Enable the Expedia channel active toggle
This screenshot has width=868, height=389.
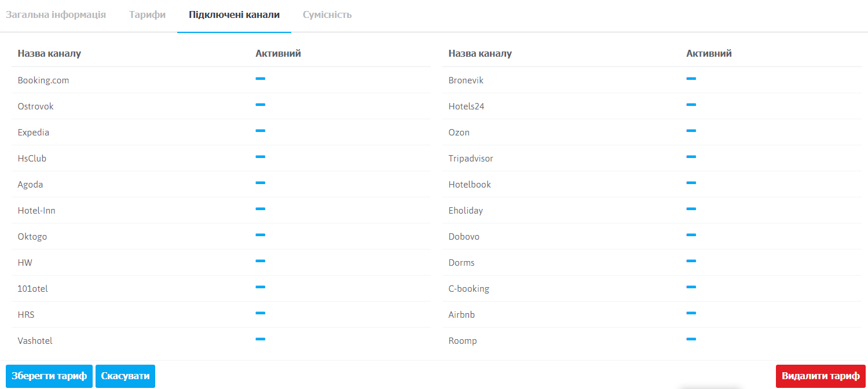pos(260,131)
